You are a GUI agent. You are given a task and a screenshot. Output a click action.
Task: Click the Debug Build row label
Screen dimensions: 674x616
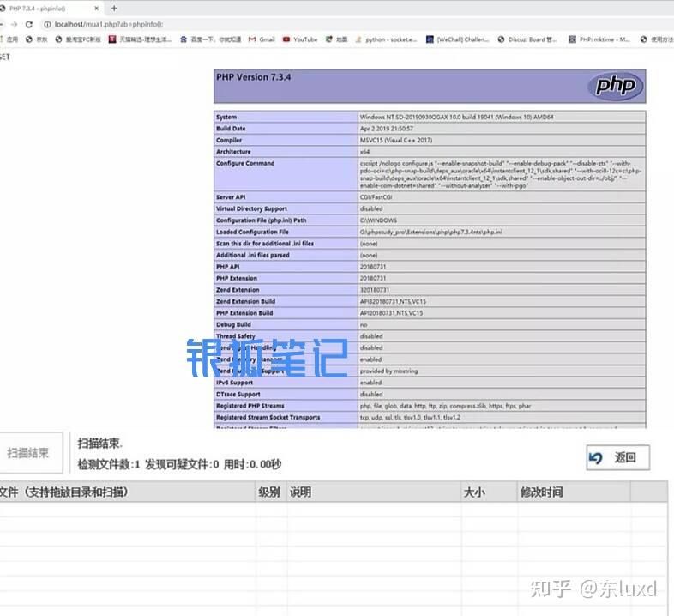coord(233,325)
